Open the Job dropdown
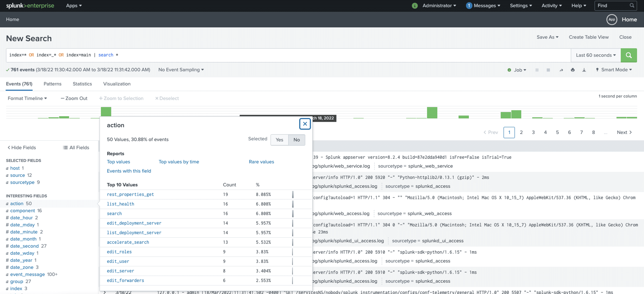Viewport: 644px width, 294px height. tap(520, 70)
